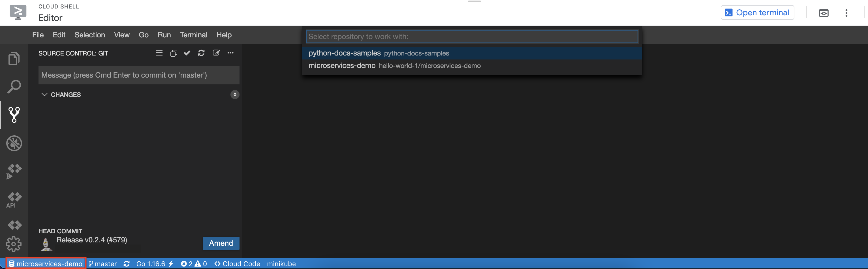The width and height of the screenshot is (868, 269).
Task: Open the Manage settings gear
Action: click(14, 244)
